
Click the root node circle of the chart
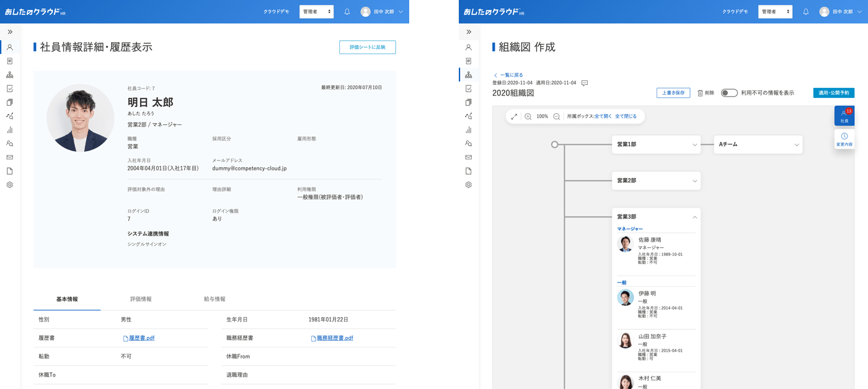(555, 144)
